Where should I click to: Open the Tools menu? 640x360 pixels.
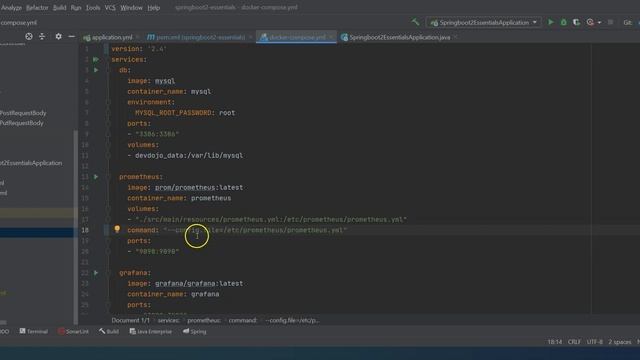point(93,7)
